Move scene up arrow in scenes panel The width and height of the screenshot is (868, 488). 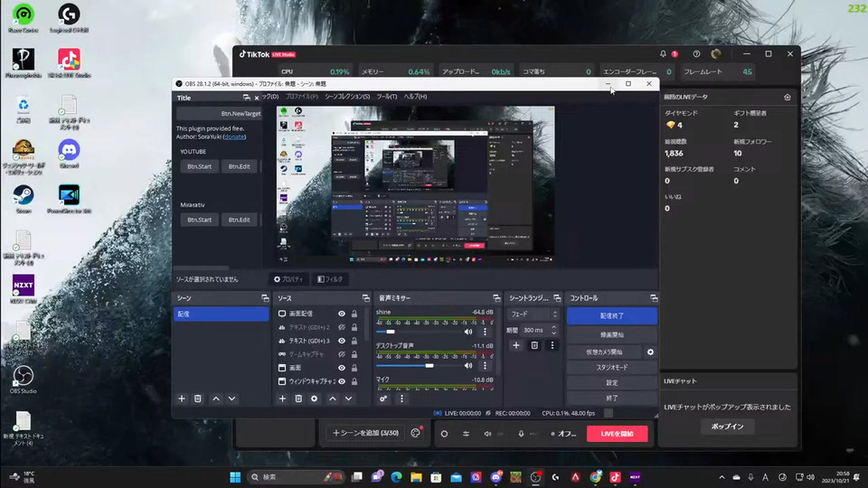(x=216, y=399)
